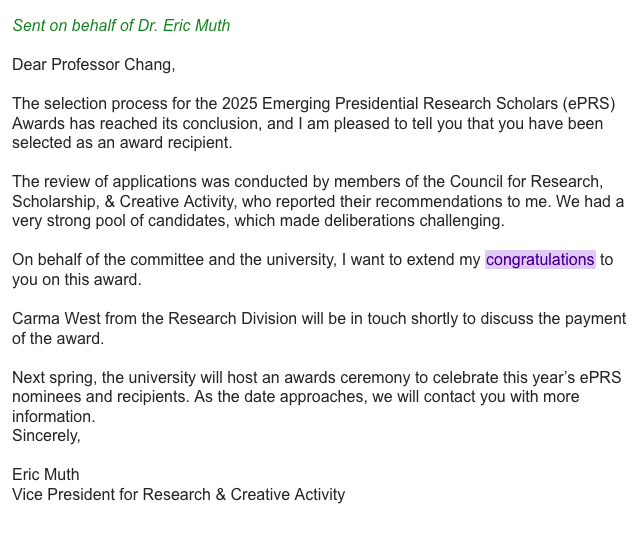
Task: Click the "(ePRS)" abbreviation in the first paragraph
Action: (x=589, y=104)
